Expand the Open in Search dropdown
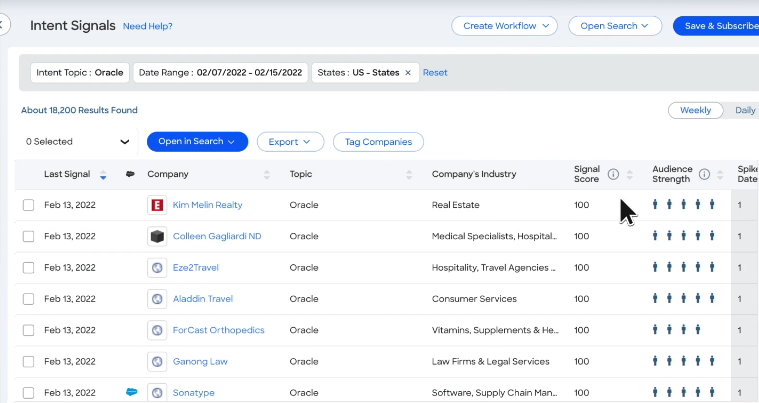The height and width of the screenshot is (403, 759). pyautogui.click(x=197, y=142)
